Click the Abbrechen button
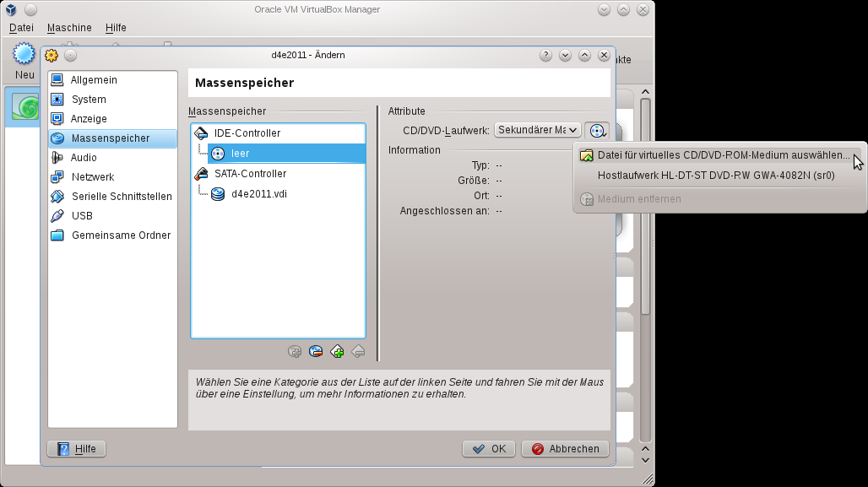Screen dimensions: 868x487 click(565, 449)
